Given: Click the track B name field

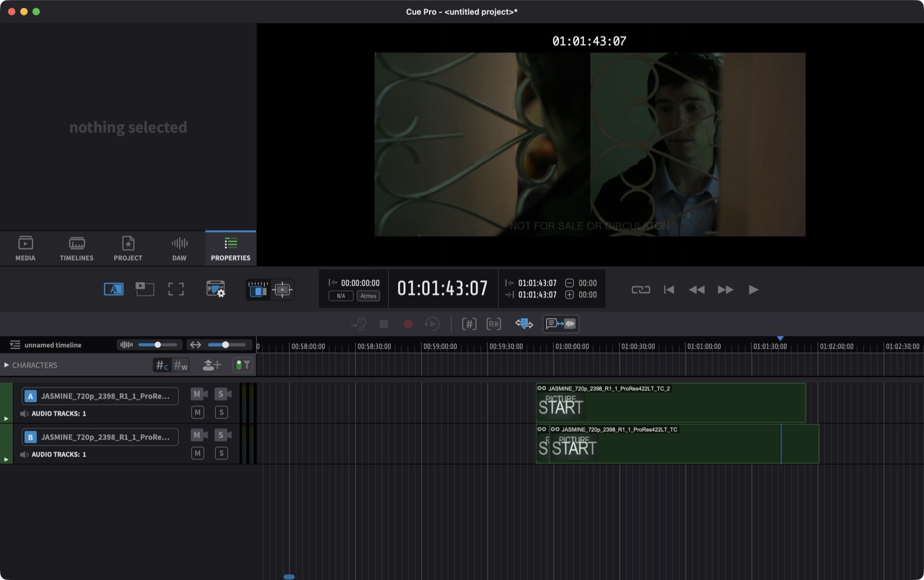Looking at the screenshot, I should pos(100,437).
